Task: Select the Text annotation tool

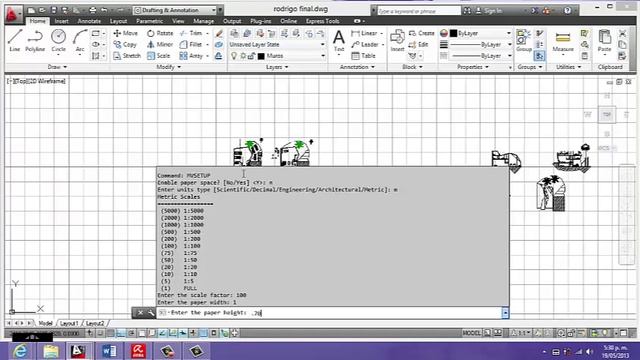Action: [x=339, y=41]
